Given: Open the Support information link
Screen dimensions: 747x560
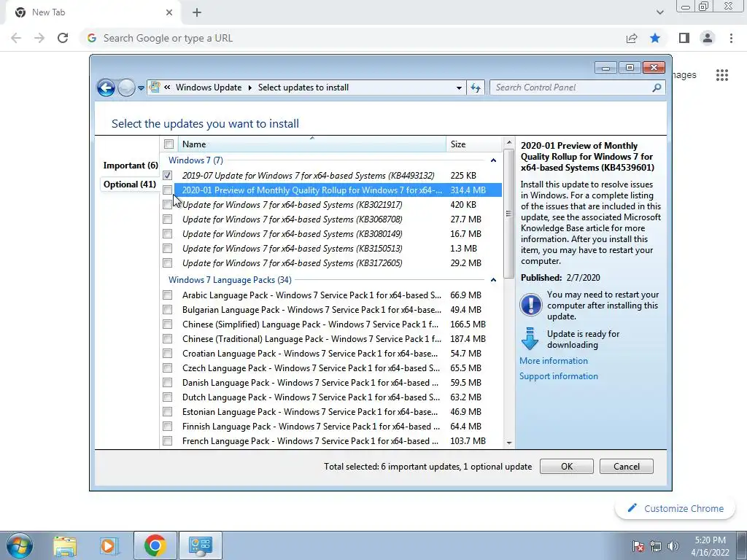Looking at the screenshot, I should pos(558,376).
